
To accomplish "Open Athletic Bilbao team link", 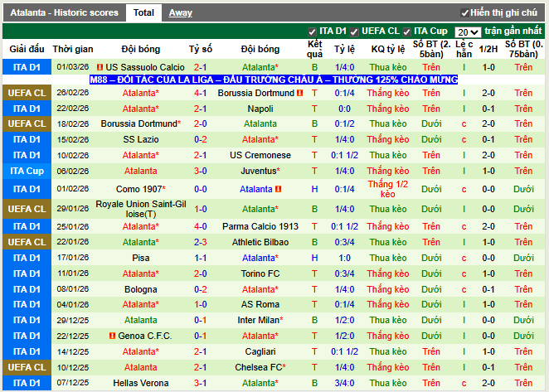I will point(260,242).
